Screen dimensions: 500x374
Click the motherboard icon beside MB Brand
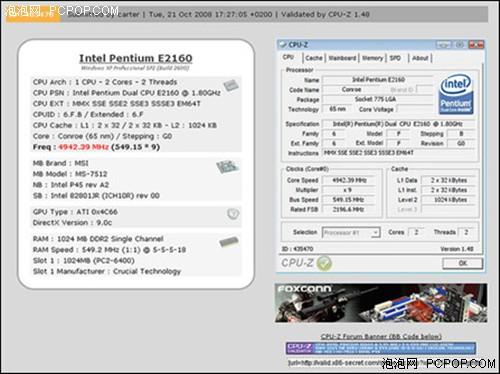227,167
